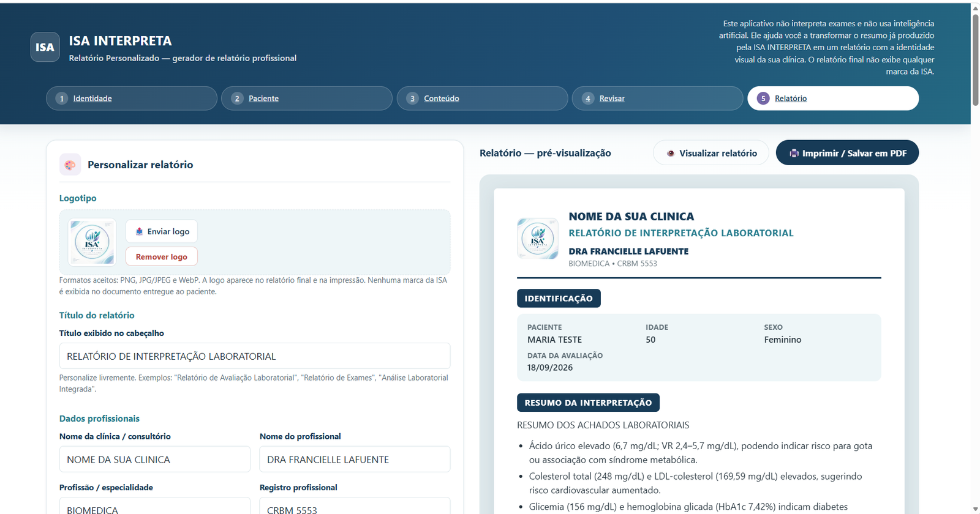The image size is (980, 514).
Task: Click Enviar logo button
Action: [162, 231]
